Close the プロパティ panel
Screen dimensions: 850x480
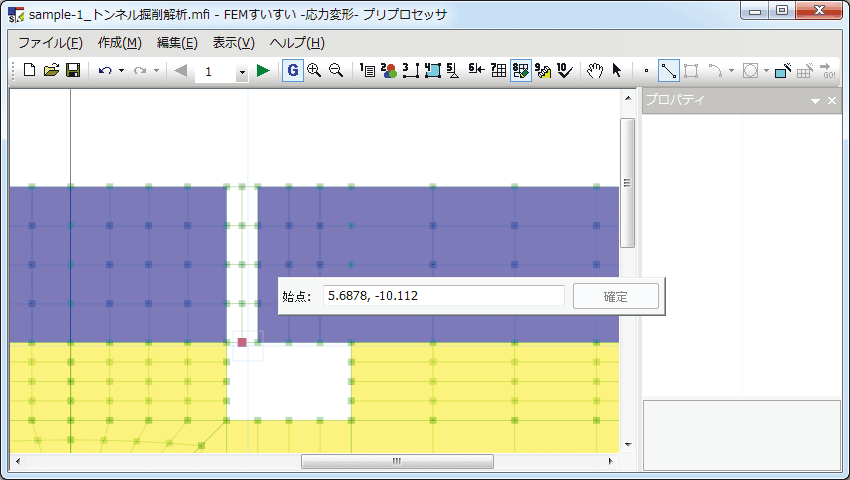832,101
